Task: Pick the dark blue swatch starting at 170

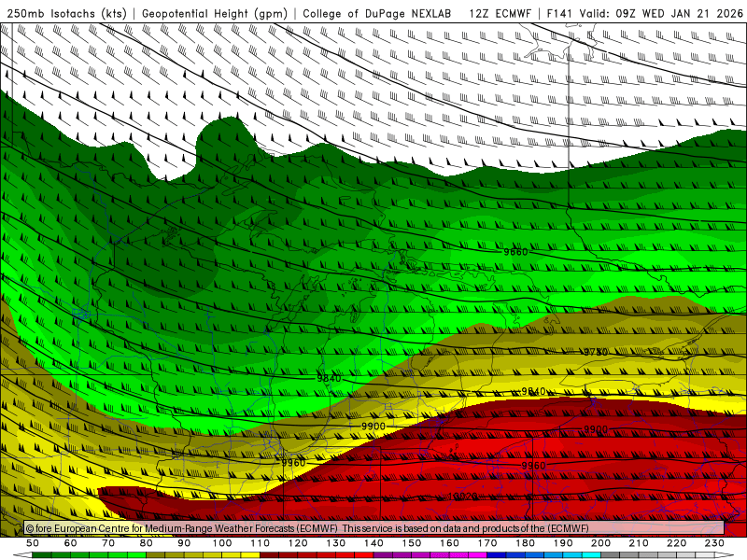Action: point(497,556)
